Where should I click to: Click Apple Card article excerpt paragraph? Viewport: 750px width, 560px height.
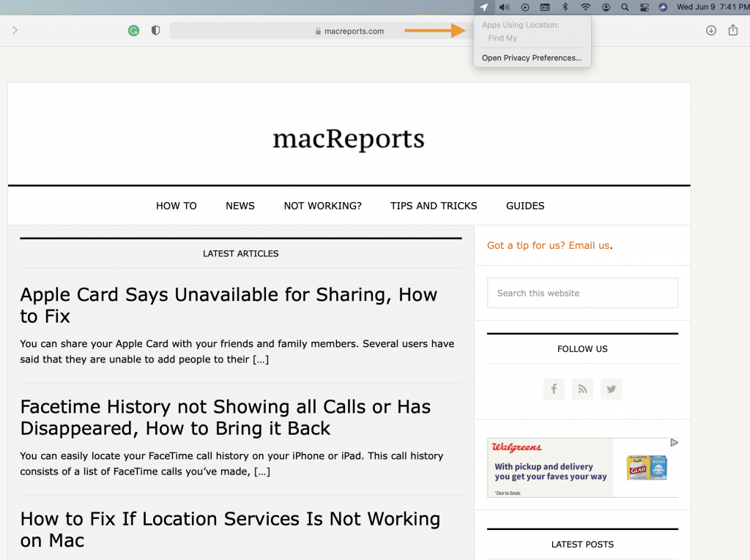click(237, 351)
